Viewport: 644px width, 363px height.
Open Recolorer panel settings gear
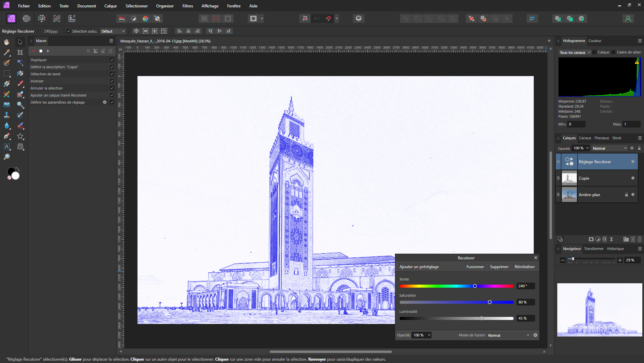pyautogui.click(x=535, y=335)
